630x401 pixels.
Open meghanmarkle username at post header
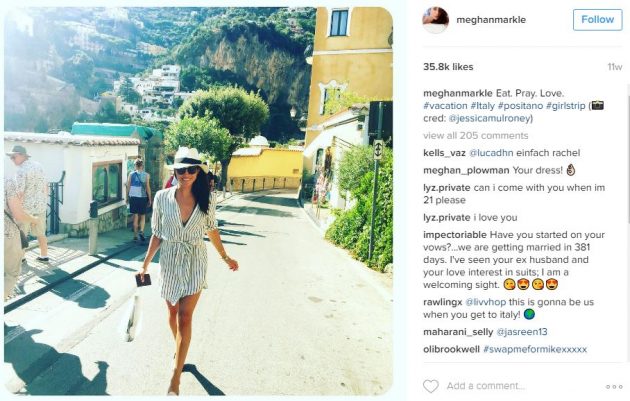[491, 20]
